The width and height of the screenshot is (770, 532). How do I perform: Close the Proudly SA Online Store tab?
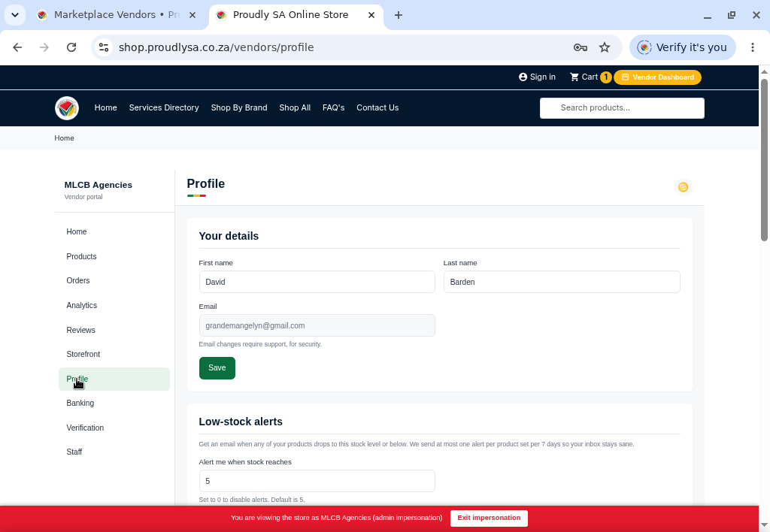pos(371,15)
